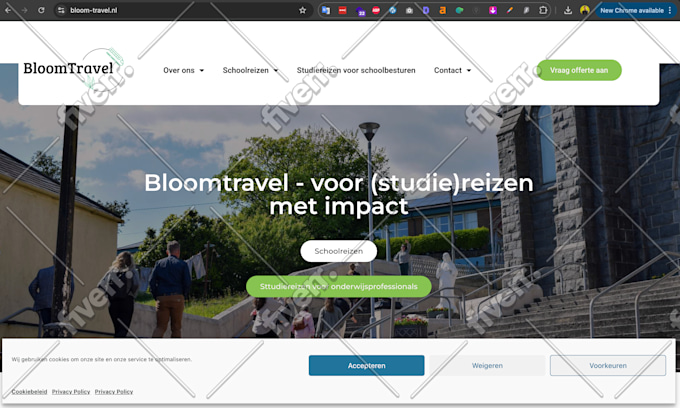
Task: Open the camera screenshot extension
Action: coord(409,10)
